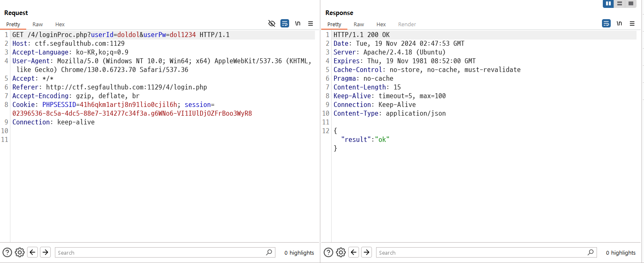Click magnifier icon in Response search field
The image size is (644, 263).
(x=590, y=252)
